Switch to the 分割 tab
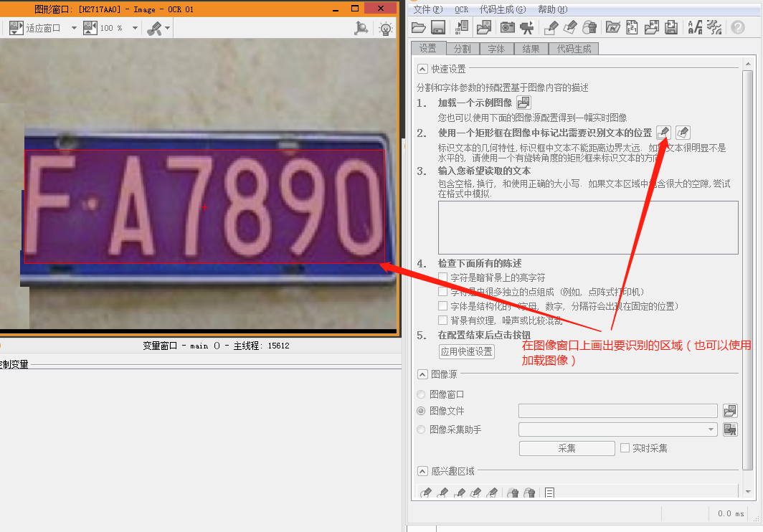Screen dimensions: 763x532 coord(462,48)
